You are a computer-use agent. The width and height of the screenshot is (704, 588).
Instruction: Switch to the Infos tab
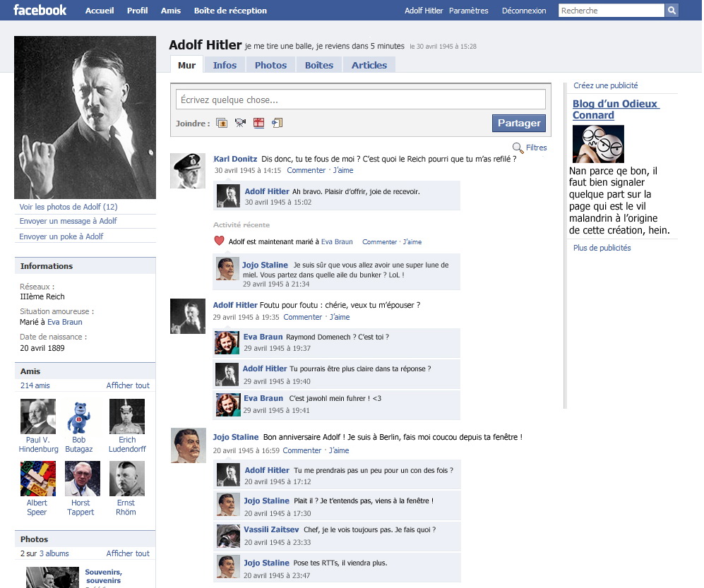pos(225,65)
